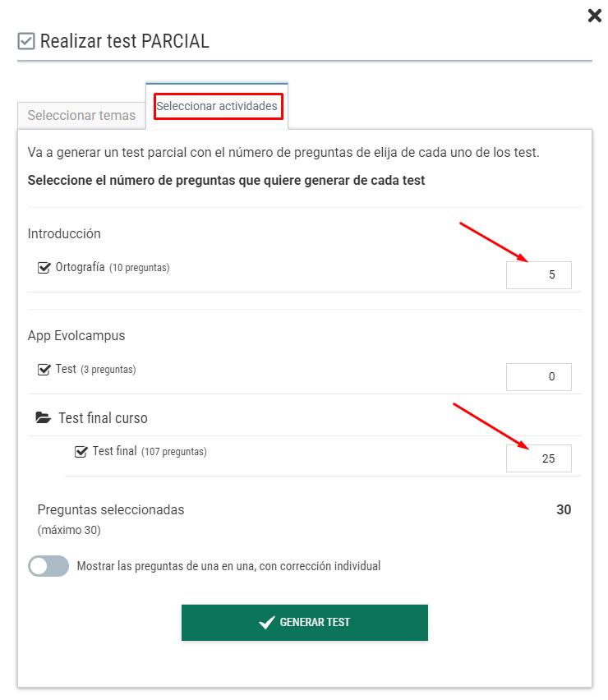
Task: Focus the Ortografía question count field
Action: click(x=538, y=275)
